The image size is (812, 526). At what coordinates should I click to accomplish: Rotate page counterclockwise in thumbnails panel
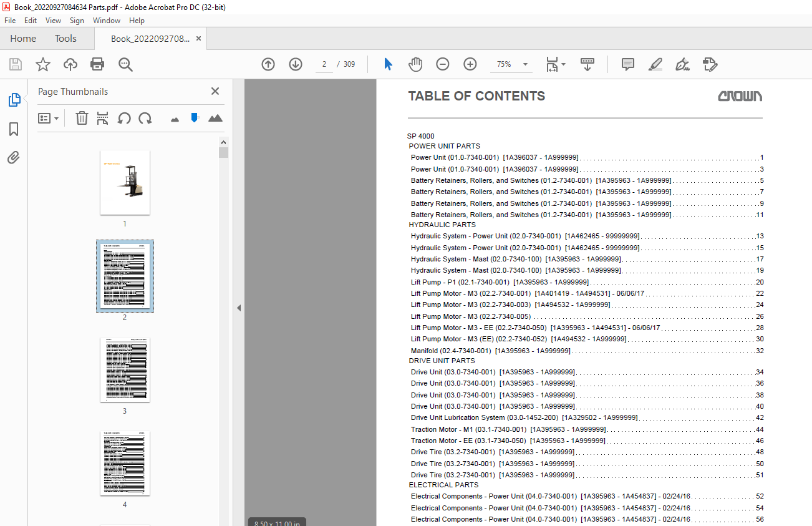(x=124, y=118)
